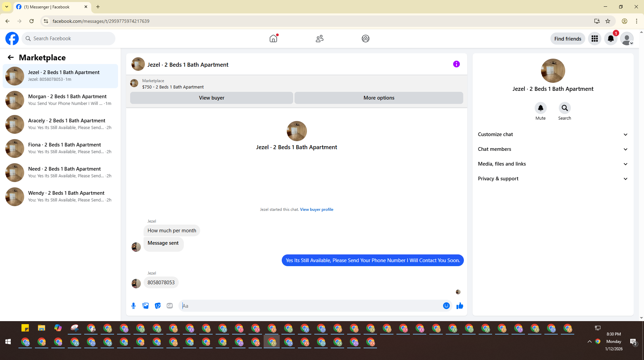
Task: Click the 8058078053 message bubble
Action: click(161, 283)
